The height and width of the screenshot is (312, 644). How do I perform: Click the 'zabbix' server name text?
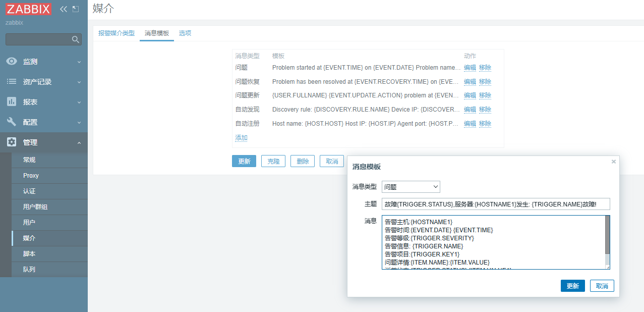coord(14,23)
